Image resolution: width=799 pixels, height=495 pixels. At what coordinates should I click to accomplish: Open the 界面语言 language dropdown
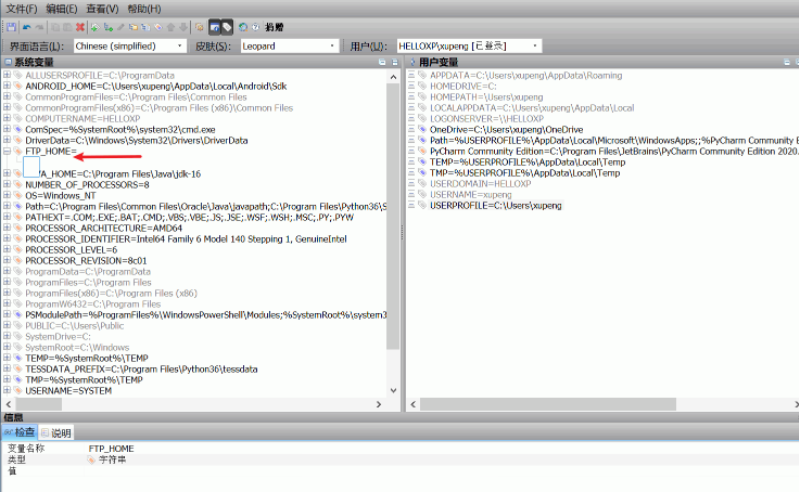pos(129,46)
